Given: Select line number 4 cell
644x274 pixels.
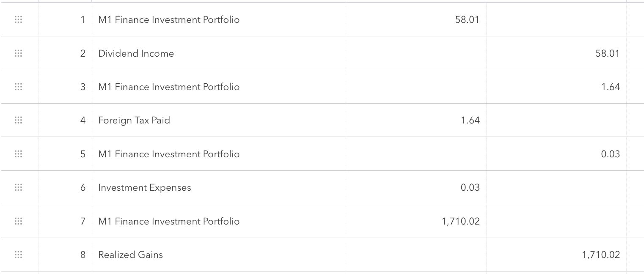Looking at the screenshot, I should (83, 120).
